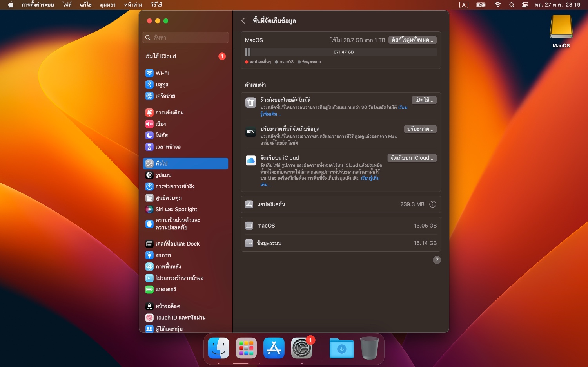Click เริ่มใช้ iCloud sidebar item
This screenshot has height=367, width=588.
pos(185,56)
